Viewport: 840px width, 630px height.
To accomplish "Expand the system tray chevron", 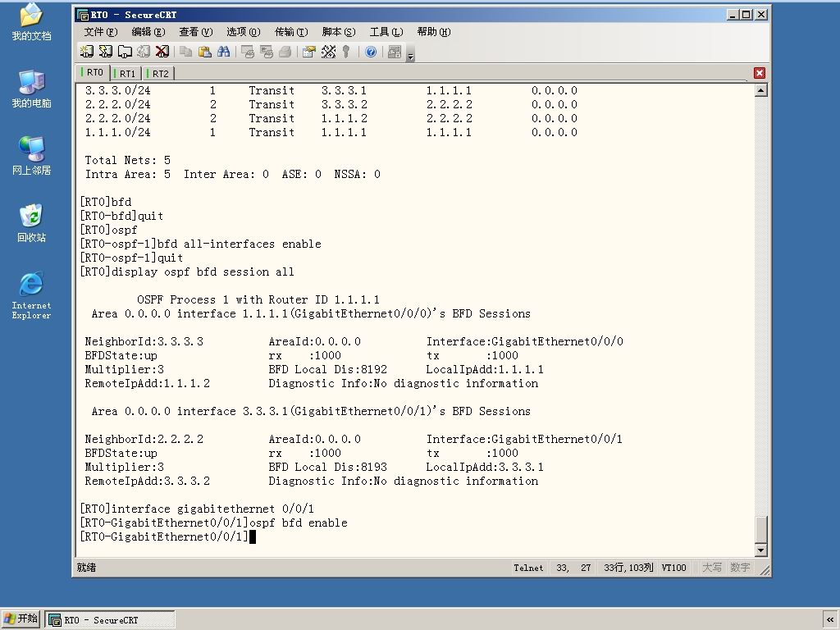I will tap(830, 619).
